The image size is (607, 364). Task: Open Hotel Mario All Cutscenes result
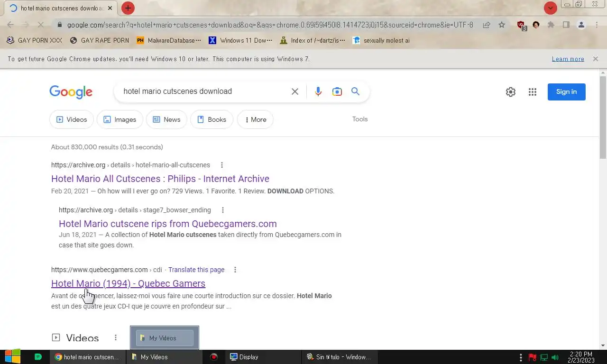click(160, 179)
